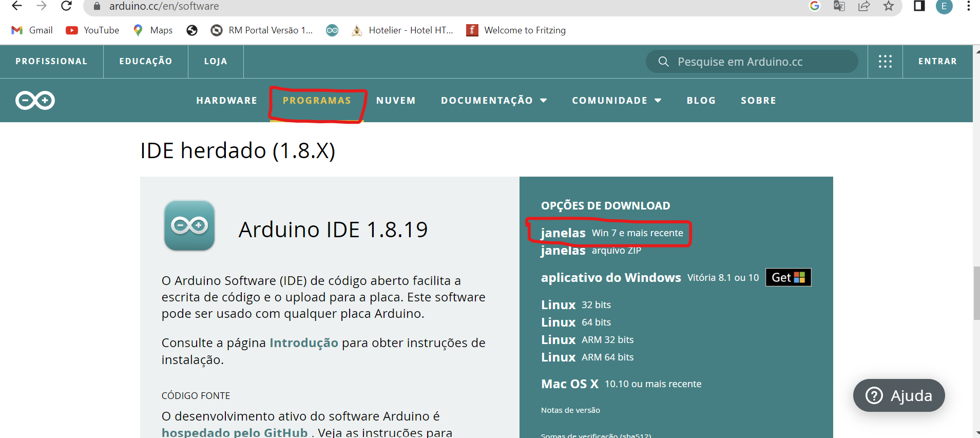Open the Welcome to Fritzing bookmark
980x438 pixels.
pos(516,30)
